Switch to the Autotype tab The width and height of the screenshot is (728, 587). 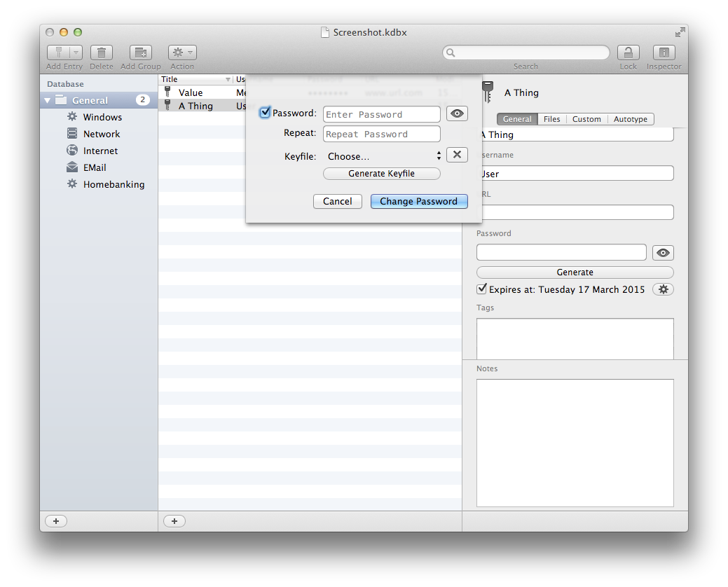(630, 119)
